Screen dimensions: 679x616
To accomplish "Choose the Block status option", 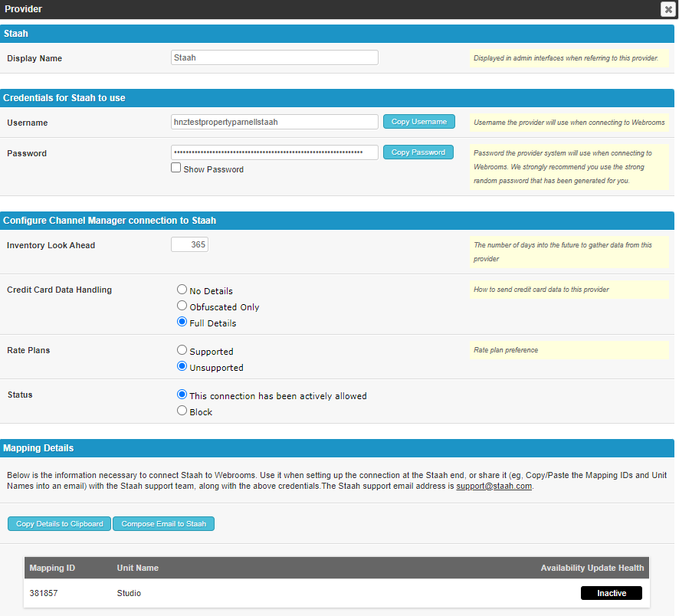I will click(182, 411).
